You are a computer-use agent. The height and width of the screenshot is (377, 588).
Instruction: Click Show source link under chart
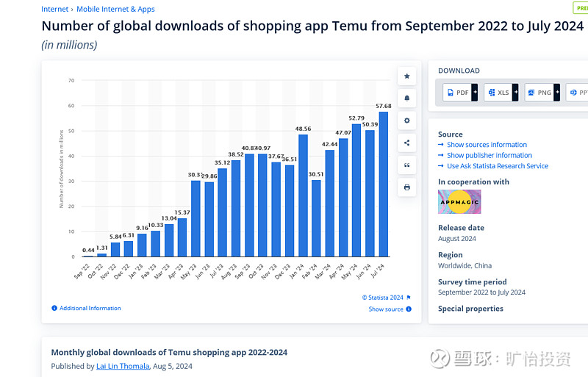click(386, 309)
